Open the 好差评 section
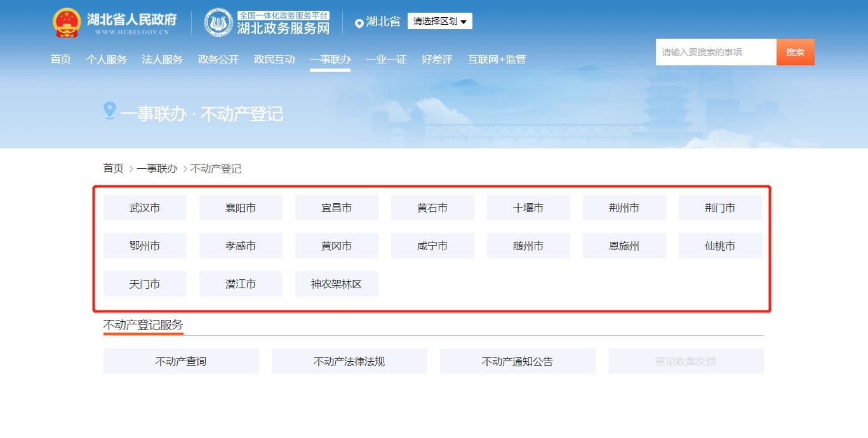The image size is (868, 438). point(436,59)
